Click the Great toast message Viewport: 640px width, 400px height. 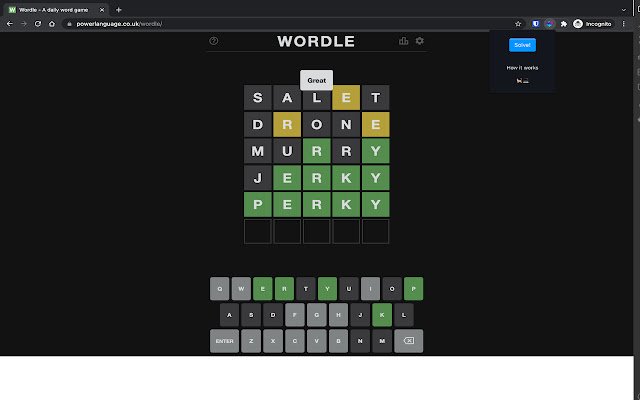316,80
